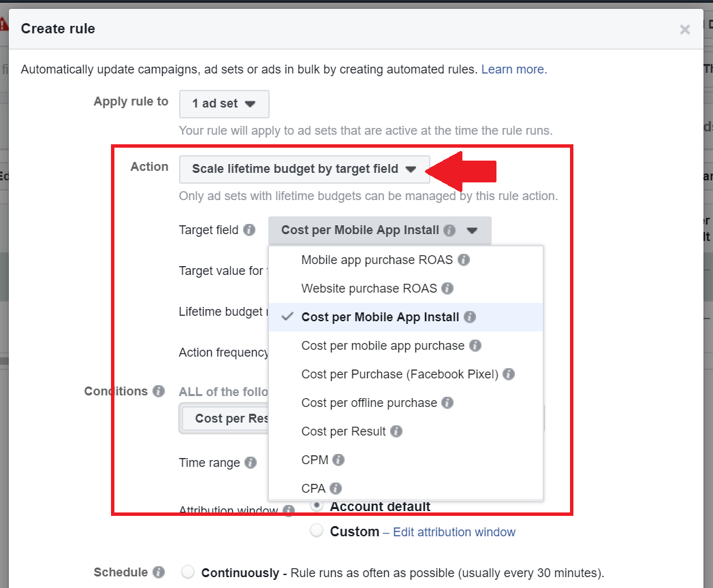Collapse the Target field dropdown button
The image size is (713, 588).
tap(380, 231)
